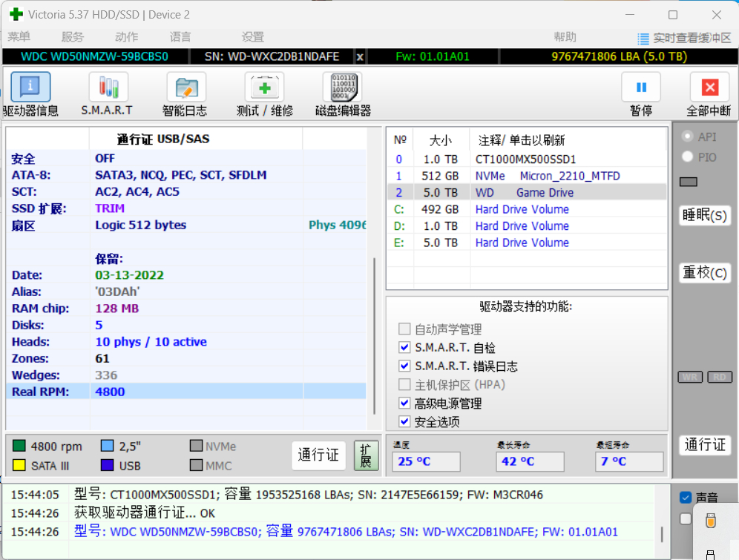
Task: Click the gray NVMe indicator square
Action: click(196, 446)
